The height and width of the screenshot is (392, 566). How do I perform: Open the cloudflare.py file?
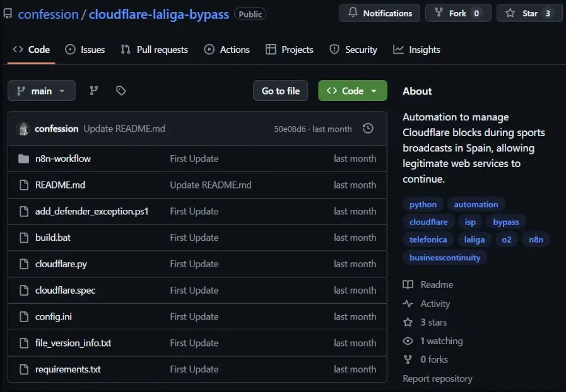[x=61, y=264]
